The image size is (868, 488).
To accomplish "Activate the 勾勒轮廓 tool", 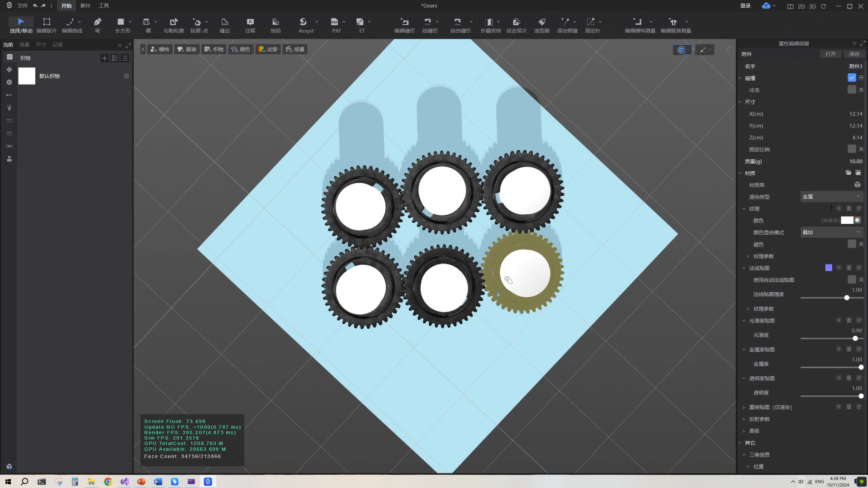I will 174,25.
